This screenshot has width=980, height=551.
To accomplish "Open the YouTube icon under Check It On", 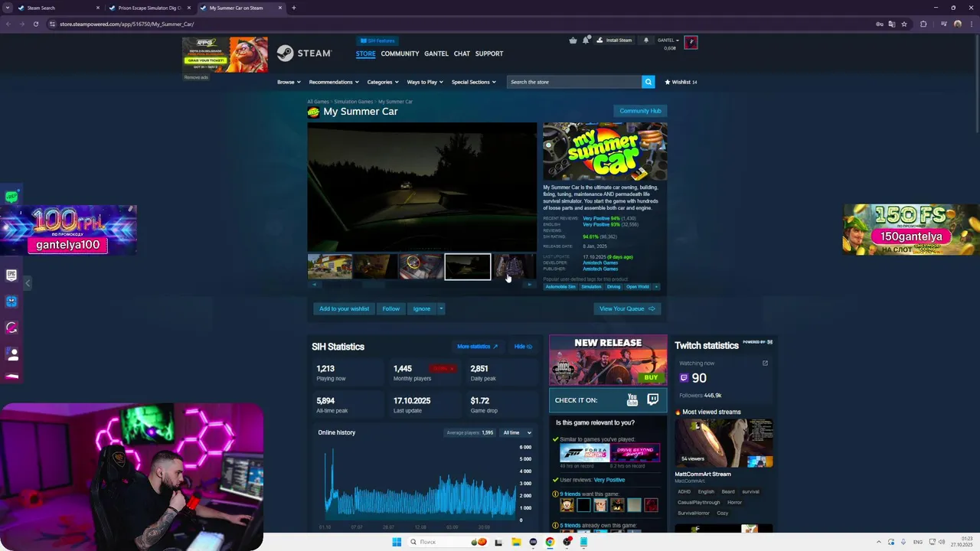I will [x=632, y=399].
